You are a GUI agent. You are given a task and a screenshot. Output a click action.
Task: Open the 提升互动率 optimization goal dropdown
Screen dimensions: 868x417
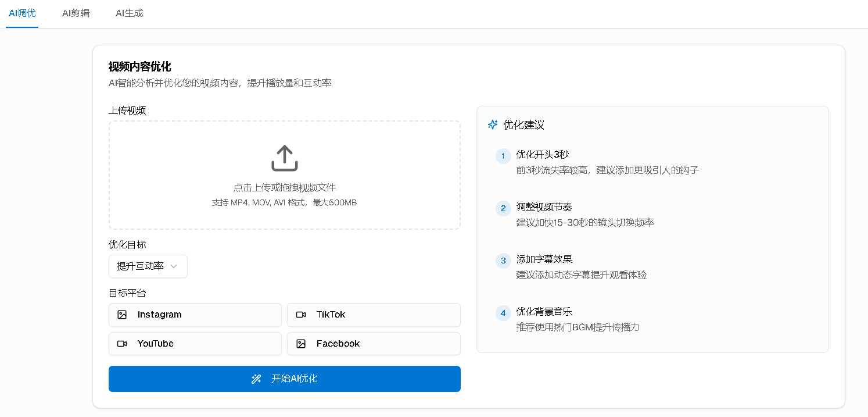coord(148,266)
